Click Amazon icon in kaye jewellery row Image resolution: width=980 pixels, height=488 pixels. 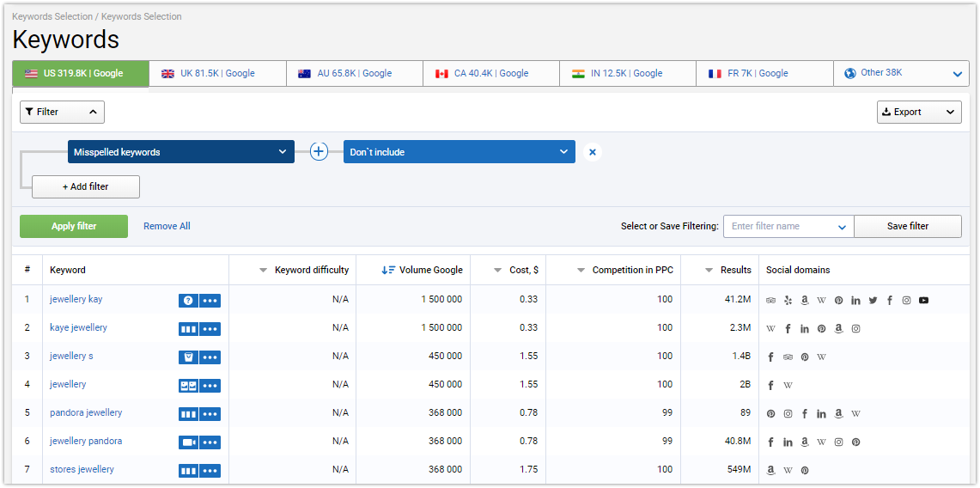tap(839, 329)
